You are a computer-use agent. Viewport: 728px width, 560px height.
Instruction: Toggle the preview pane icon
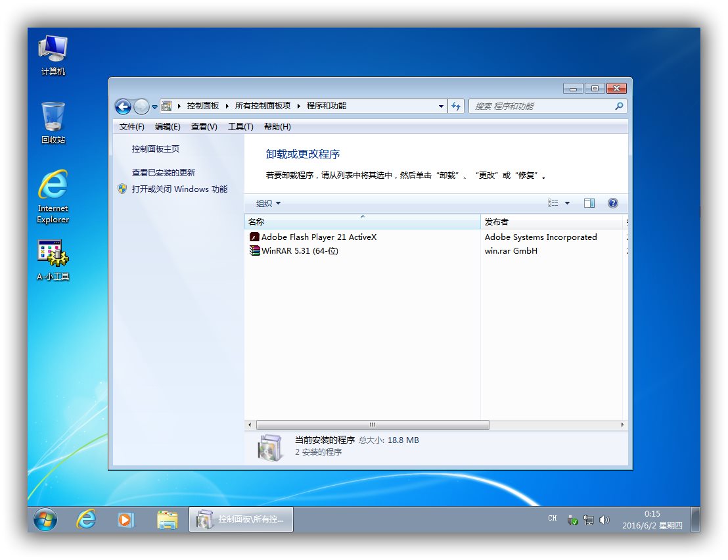tap(589, 203)
